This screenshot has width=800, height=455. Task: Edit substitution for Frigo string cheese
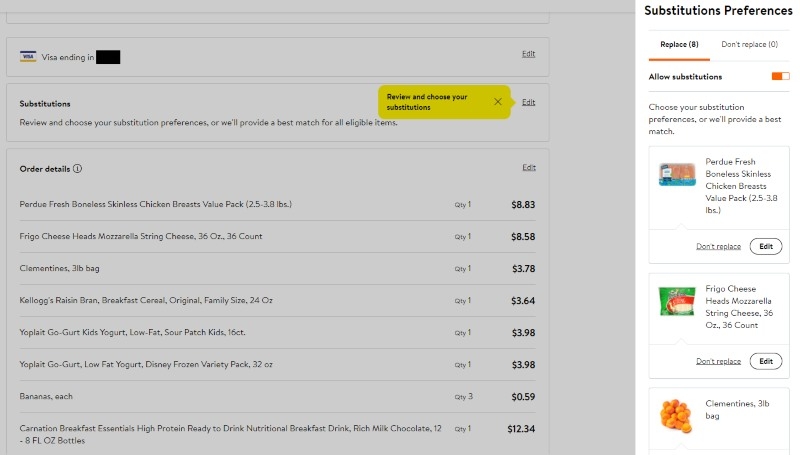766,361
